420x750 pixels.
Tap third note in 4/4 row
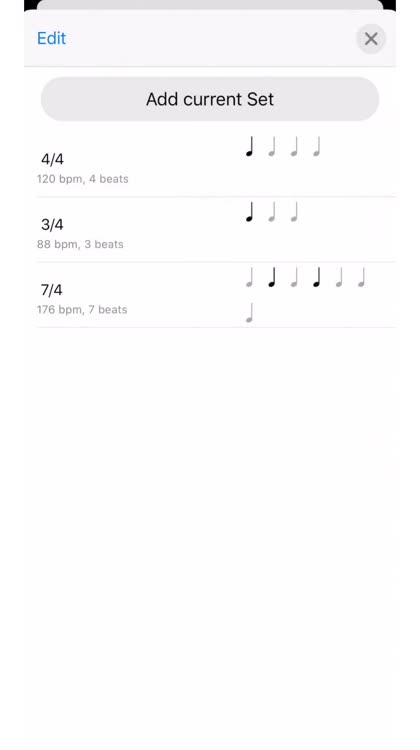pyautogui.click(x=294, y=146)
